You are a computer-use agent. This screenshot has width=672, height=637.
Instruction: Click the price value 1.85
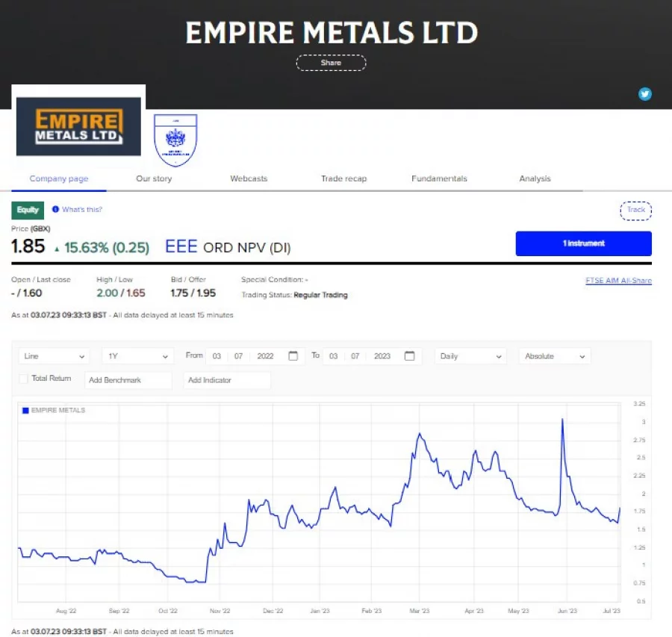28,246
